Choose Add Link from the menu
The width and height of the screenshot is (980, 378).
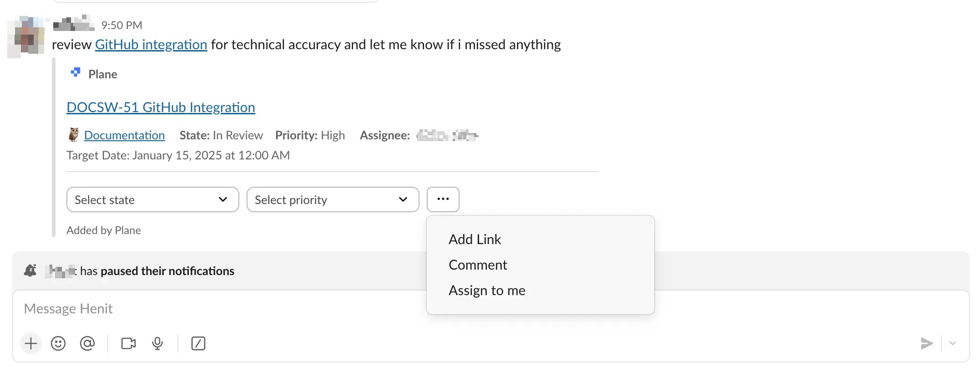coord(475,239)
